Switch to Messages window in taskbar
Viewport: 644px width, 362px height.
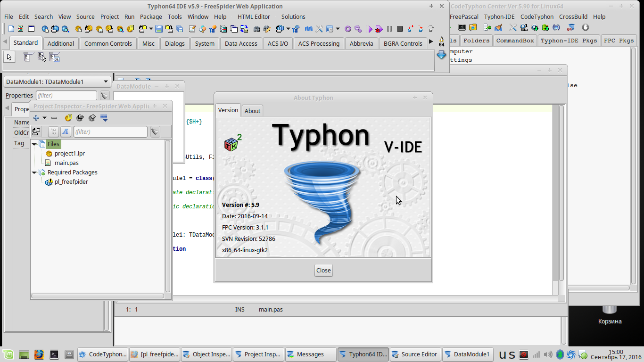311,354
